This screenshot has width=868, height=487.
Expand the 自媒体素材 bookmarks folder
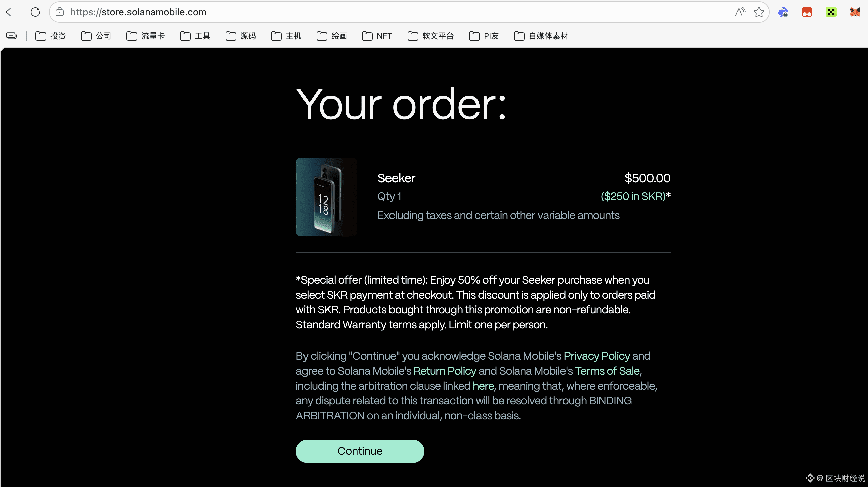coord(541,36)
